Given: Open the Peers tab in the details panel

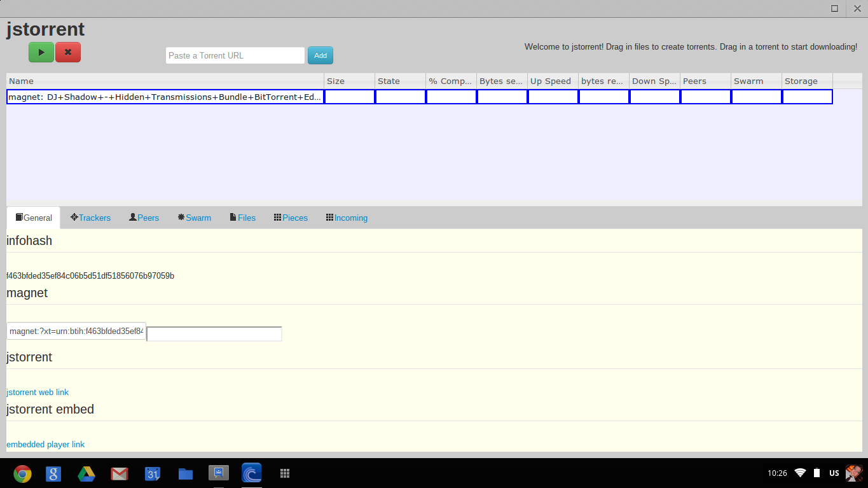Looking at the screenshot, I should [144, 218].
